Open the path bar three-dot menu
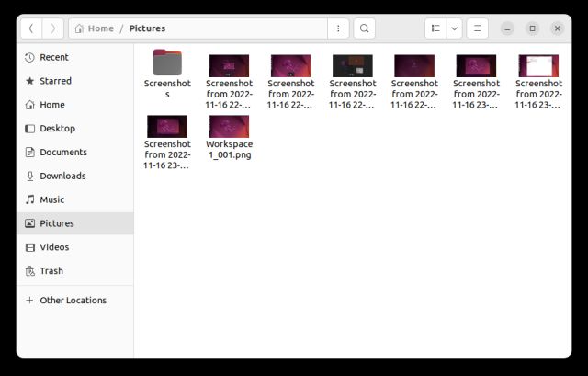The width and height of the screenshot is (588, 376). (x=338, y=28)
